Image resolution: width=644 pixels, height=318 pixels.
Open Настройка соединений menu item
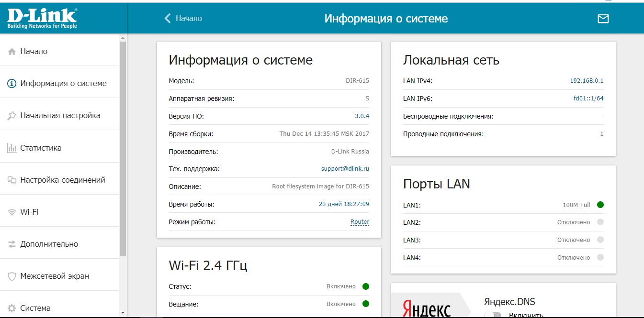click(x=62, y=180)
